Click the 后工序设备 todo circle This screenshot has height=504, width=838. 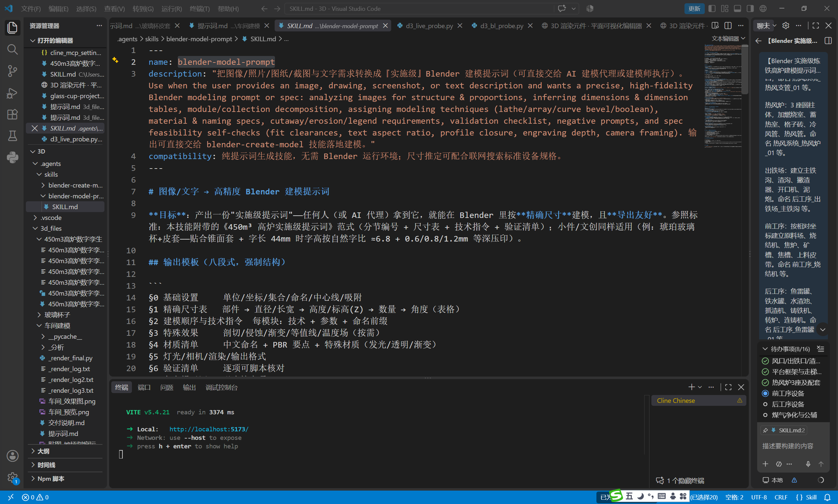click(765, 404)
